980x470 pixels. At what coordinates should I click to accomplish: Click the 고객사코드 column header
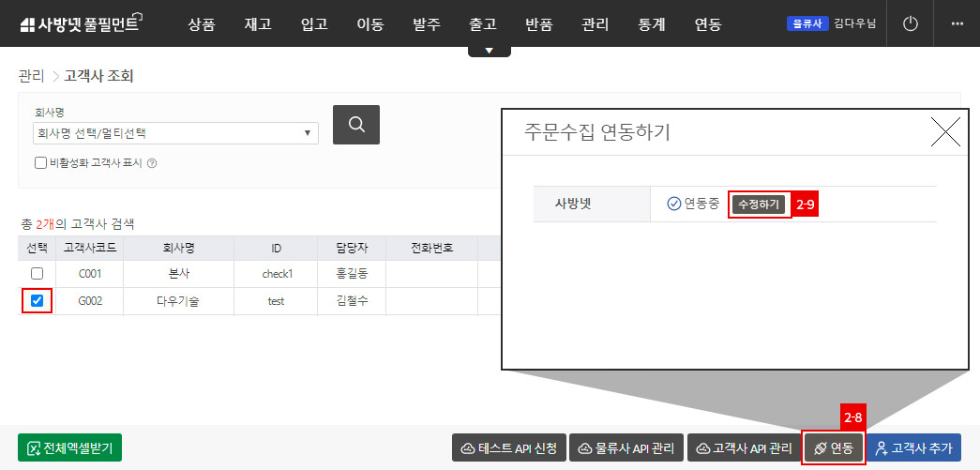tap(90, 248)
